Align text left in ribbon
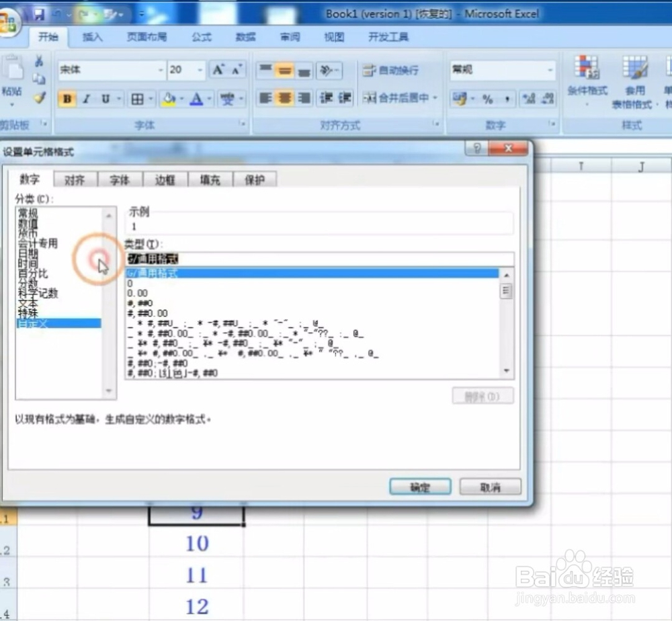The width and height of the screenshot is (672, 621). click(x=265, y=98)
